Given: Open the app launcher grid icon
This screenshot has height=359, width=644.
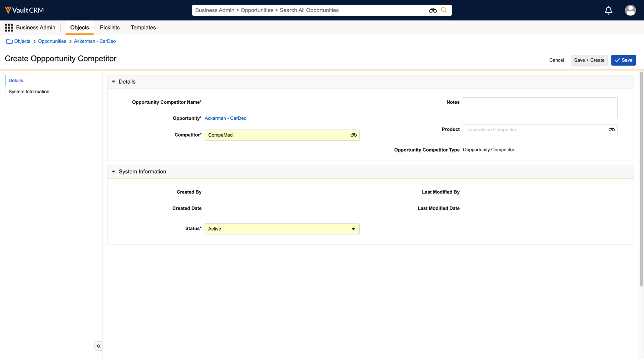Looking at the screenshot, I should pos(9,28).
